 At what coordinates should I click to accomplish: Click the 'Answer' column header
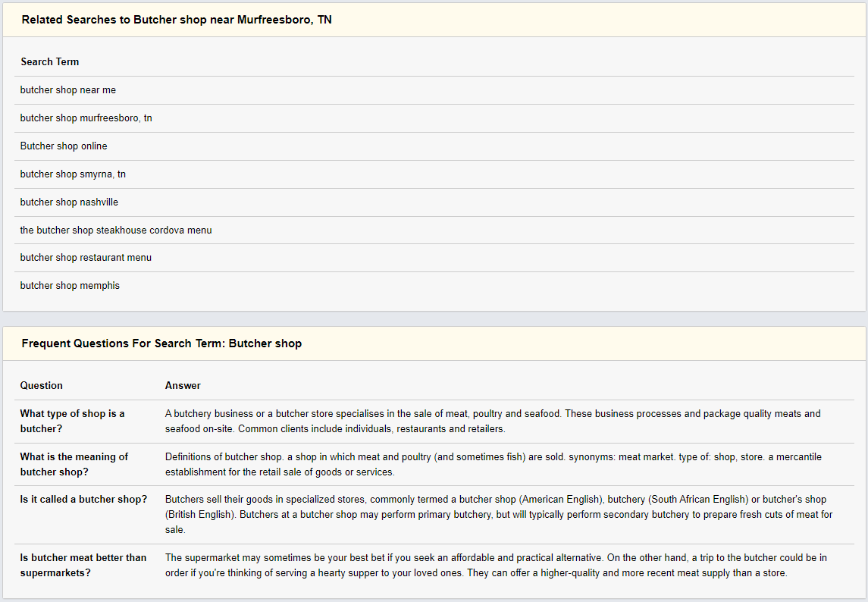pos(183,386)
